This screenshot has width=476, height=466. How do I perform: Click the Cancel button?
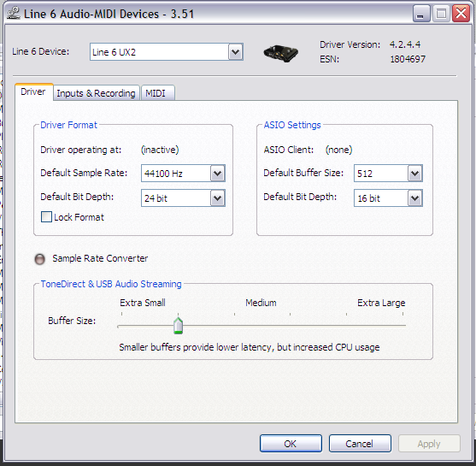pos(360,444)
